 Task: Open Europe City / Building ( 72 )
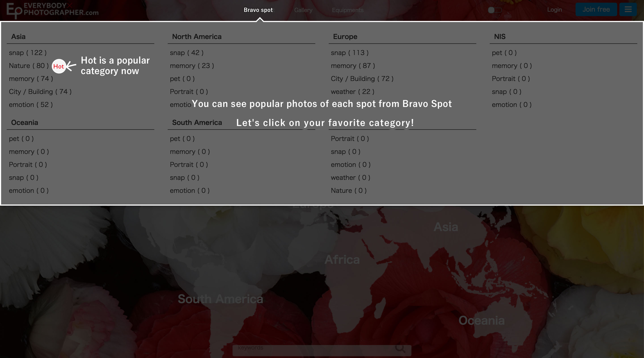[362, 79]
